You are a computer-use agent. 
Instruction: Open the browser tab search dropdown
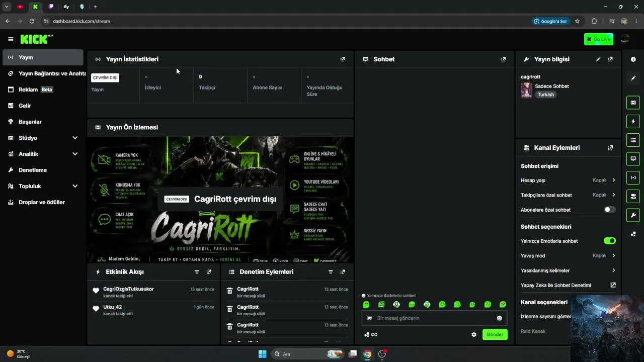pyautogui.click(x=7, y=7)
